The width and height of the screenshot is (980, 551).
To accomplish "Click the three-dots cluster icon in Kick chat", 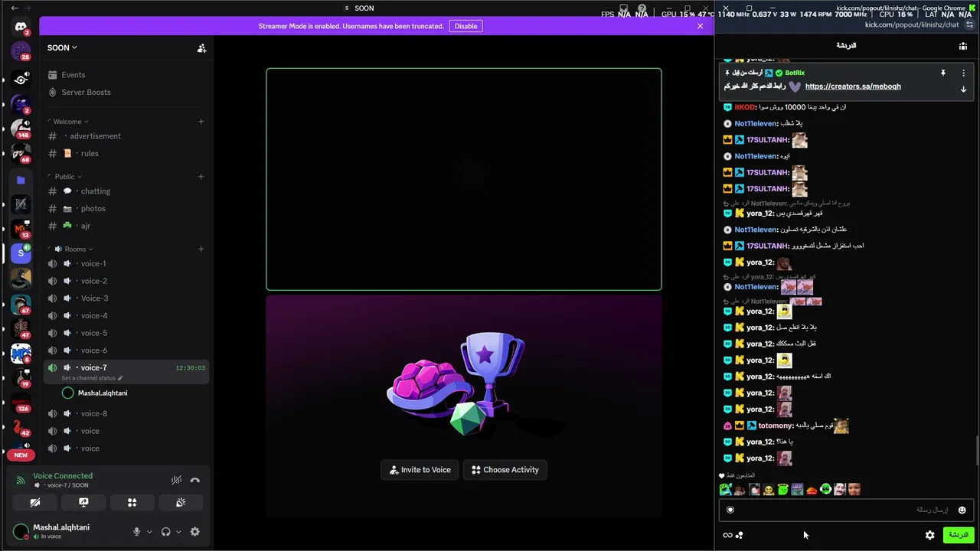I will [x=740, y=536].
